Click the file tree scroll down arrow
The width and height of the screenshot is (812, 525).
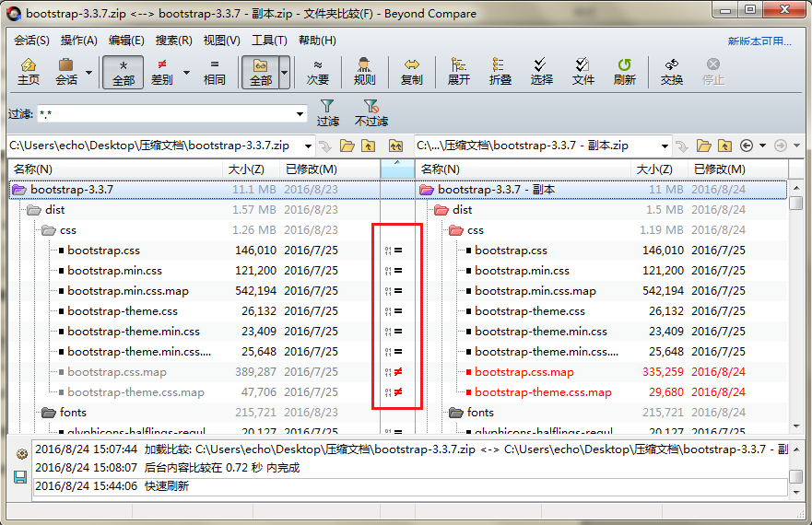pyautogui.click(x=796, y=426)
